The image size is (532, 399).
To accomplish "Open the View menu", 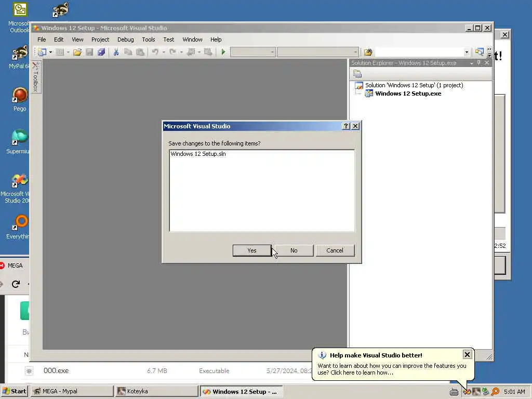I will 77,39.
